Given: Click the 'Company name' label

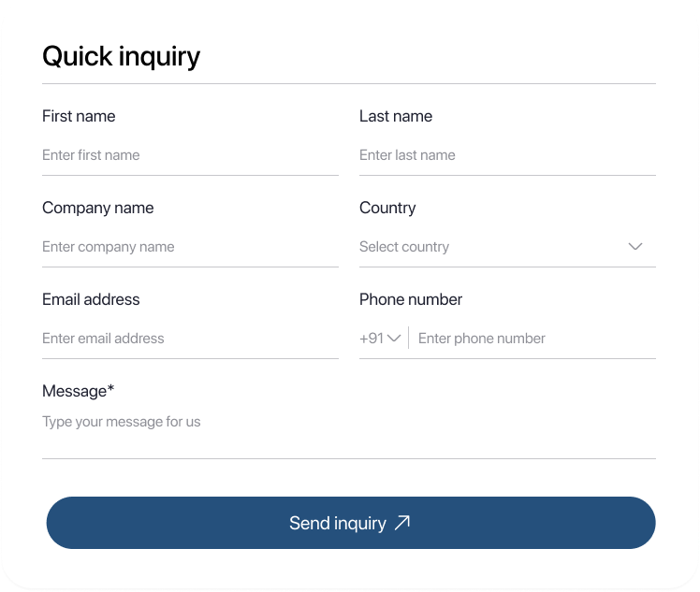Looking at the screenshot, I should pyautogui.click(x=97, y=208).
